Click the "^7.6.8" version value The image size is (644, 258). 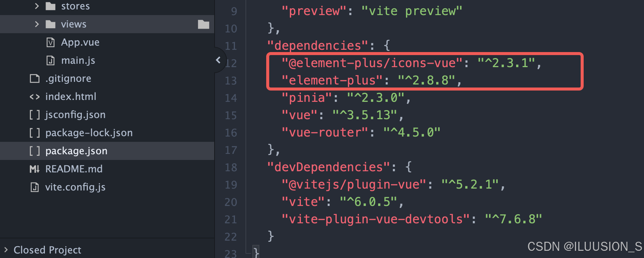(514, 220)
